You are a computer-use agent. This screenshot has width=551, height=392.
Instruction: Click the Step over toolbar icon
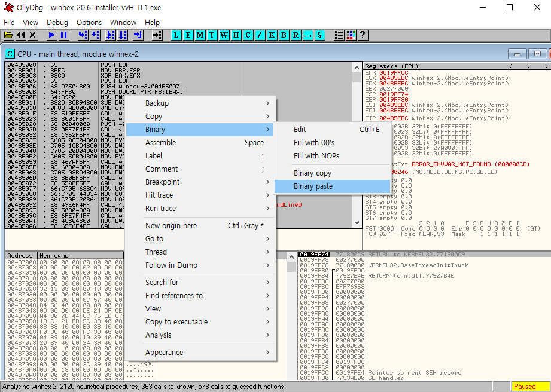[x=95, y=35]
